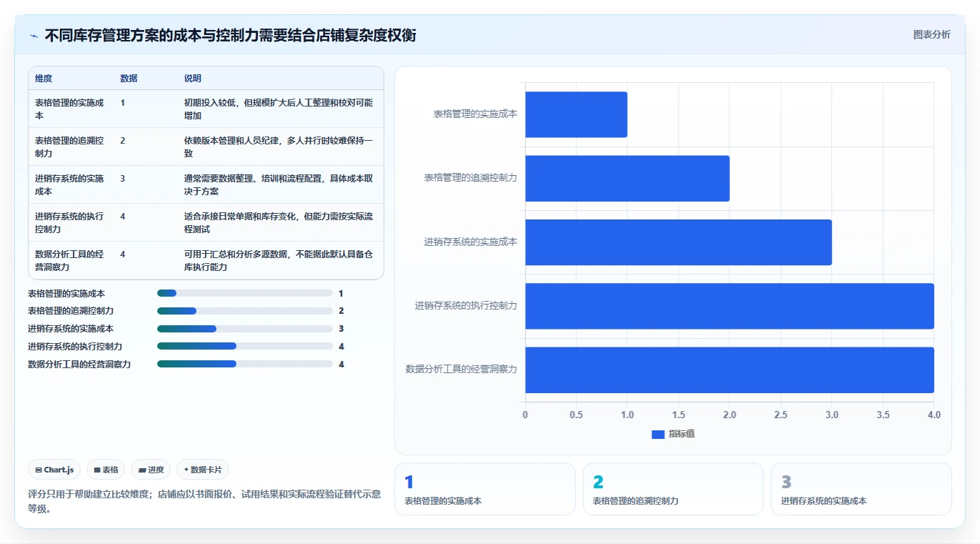Screen dimensions: 980x544
Task: Click description starting with 通常需要数据整理
Action: [x=279, y=184]
